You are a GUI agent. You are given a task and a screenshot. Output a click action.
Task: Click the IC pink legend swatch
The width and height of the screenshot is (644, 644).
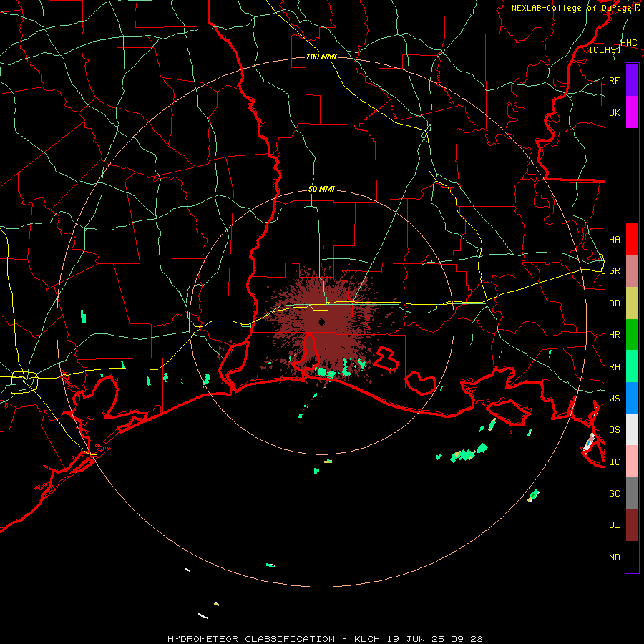pos(632,462)
